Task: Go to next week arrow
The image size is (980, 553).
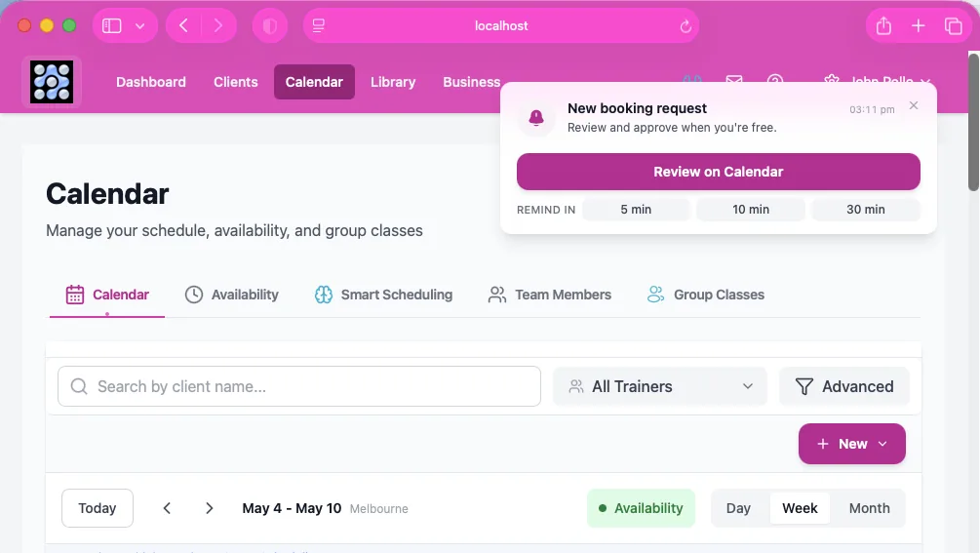Action: point(210,508)
